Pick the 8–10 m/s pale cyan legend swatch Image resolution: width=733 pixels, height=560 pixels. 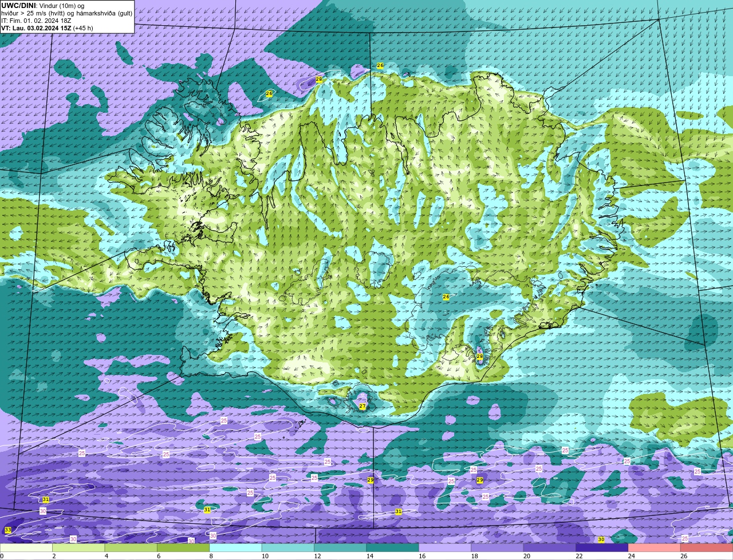pos(235,548)
